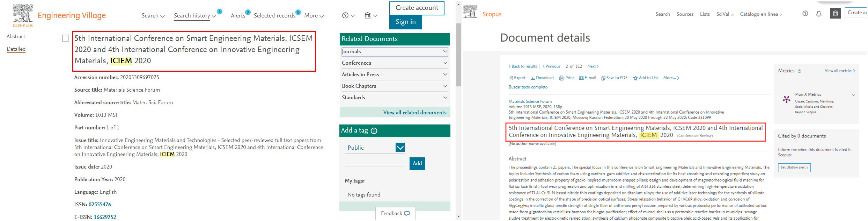Open the Scopus Lists page
Viewport: 868px width, 221px height.
(705, 14)
